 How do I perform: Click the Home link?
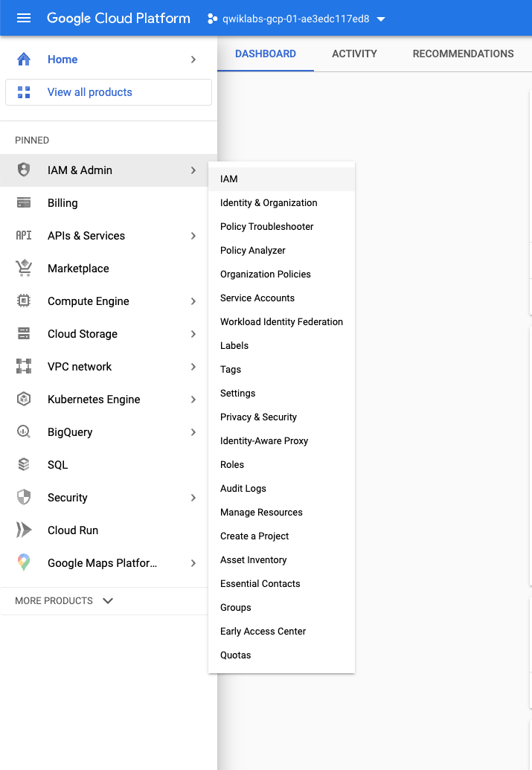pos(63,59)
